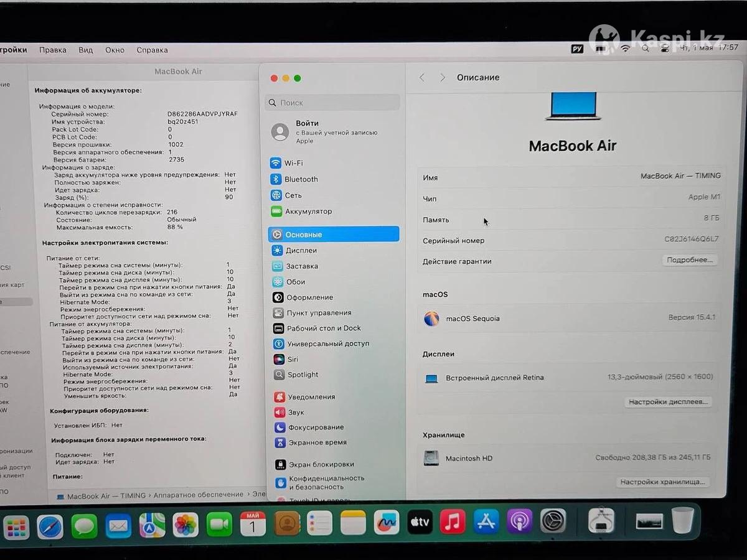Image resolution: width=747 pixels, height=560 pixels.
Task: Open the Окно menu
Action: click(115, 50)
